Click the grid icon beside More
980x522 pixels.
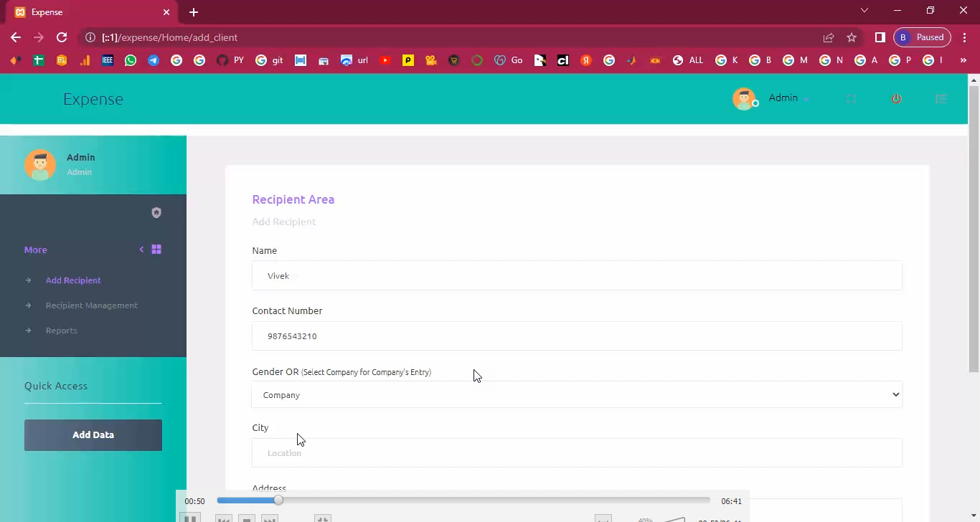156,250
